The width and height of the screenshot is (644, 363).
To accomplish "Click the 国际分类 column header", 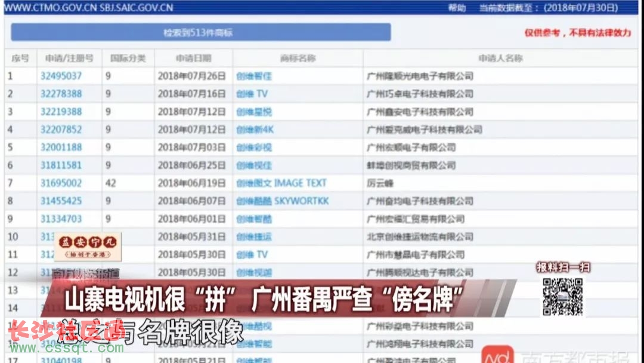I will pyautogui.click(x=128, y=59).
